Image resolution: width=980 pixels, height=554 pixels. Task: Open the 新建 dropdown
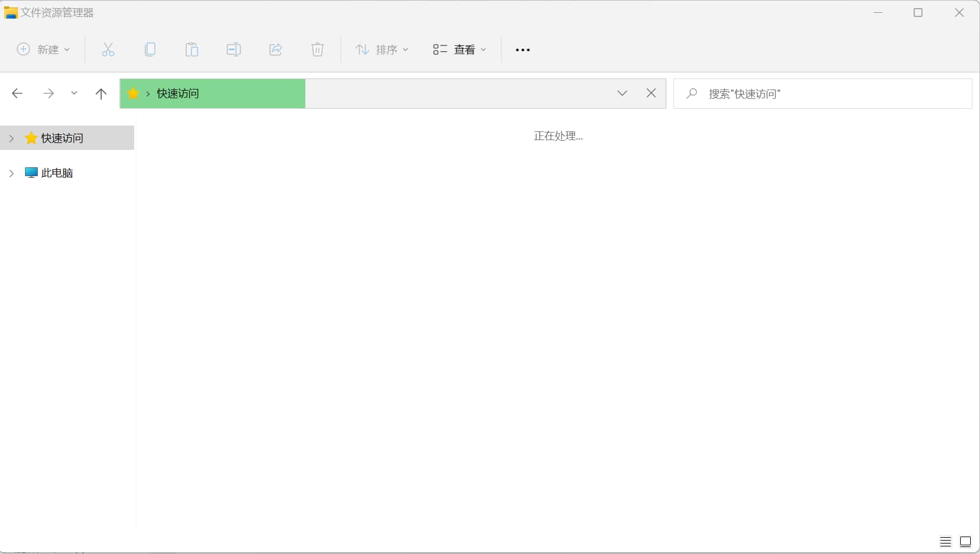[44, 49]
